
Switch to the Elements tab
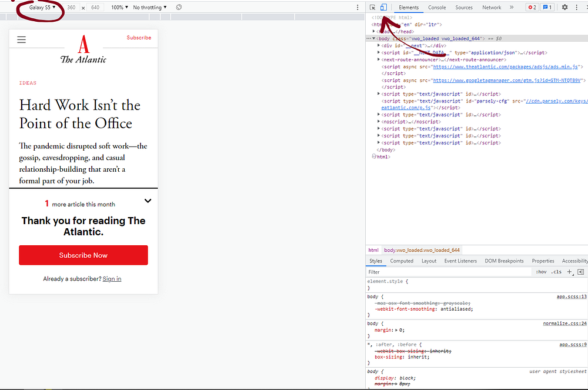click(409, 8)
